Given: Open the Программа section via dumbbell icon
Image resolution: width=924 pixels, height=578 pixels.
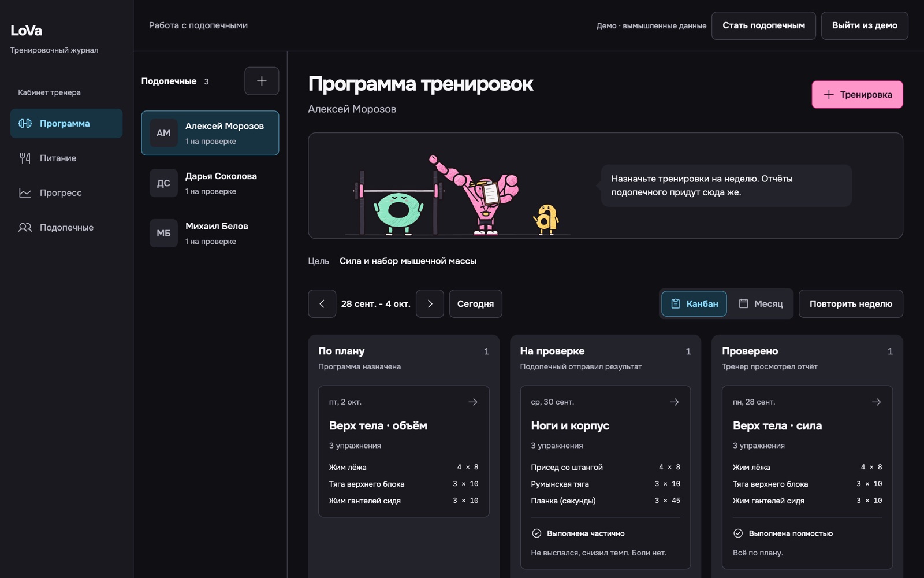Looking at the screenshot, I should 25,123.
